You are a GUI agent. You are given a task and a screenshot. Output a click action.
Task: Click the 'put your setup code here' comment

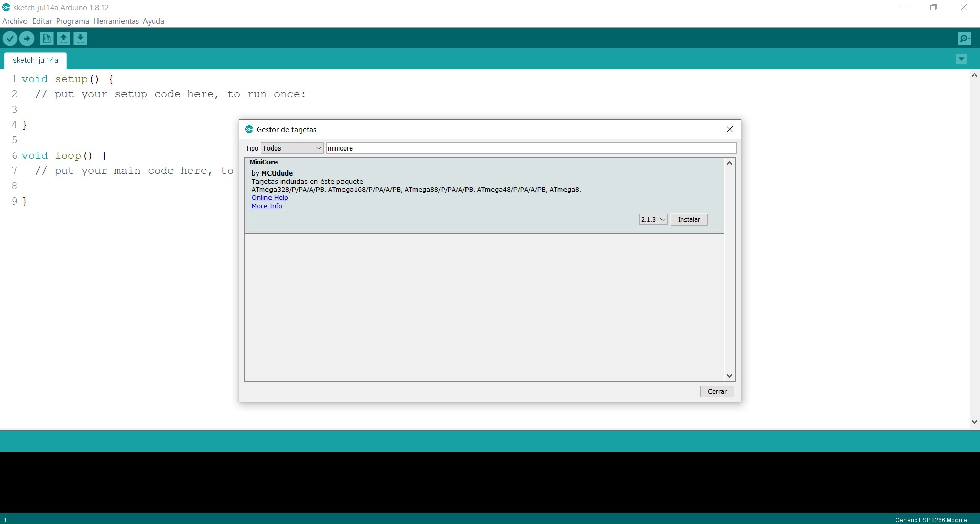click(170, 94)
